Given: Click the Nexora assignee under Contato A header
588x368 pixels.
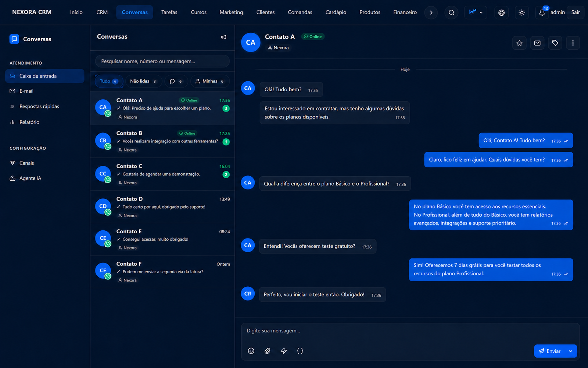Looking at the screenshot, I should click(278, 48).
